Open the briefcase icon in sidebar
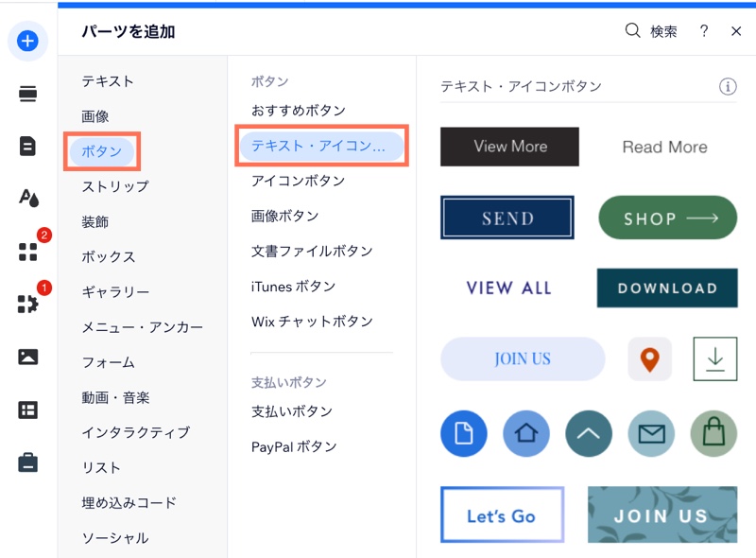This screenshot has height=558, width=756. pos(28,462)
